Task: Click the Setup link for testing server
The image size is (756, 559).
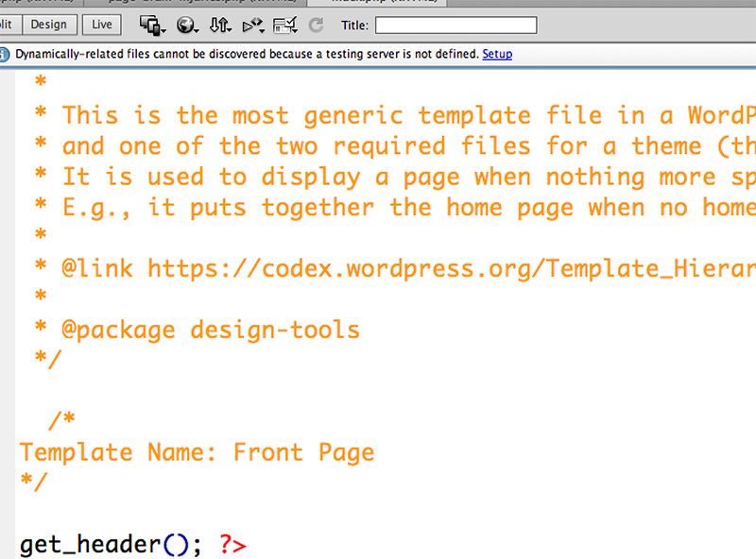Action: pos(497,55)
